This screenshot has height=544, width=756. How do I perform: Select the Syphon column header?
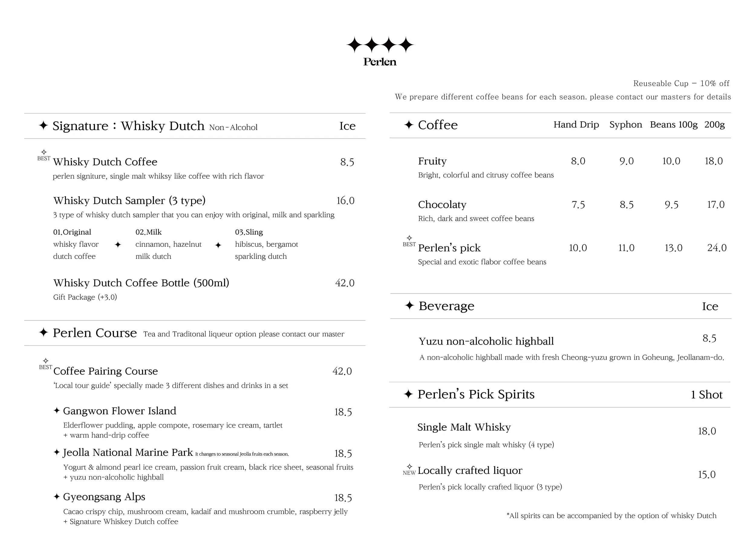coord(625,125)
